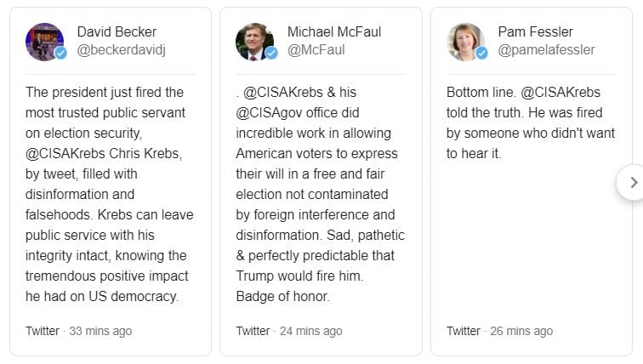
Task: Click the Pam Fessler name heading
Action: [535, 31]
